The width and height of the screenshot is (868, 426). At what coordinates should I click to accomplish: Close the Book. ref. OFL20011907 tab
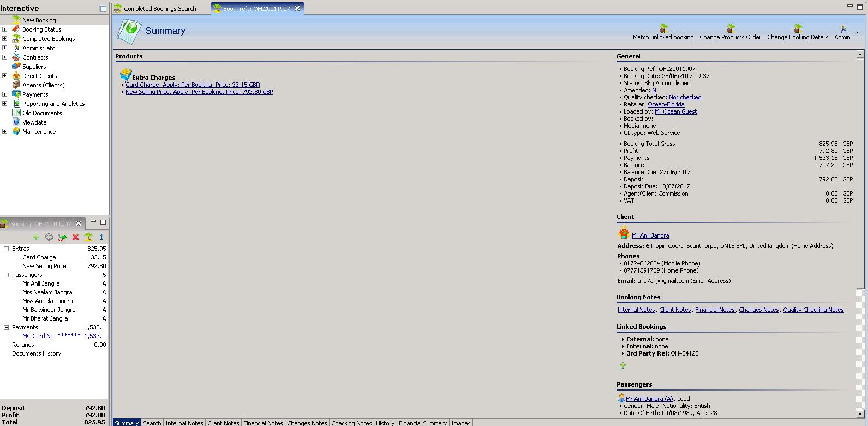pyautogui.click(x=297, y=9)
